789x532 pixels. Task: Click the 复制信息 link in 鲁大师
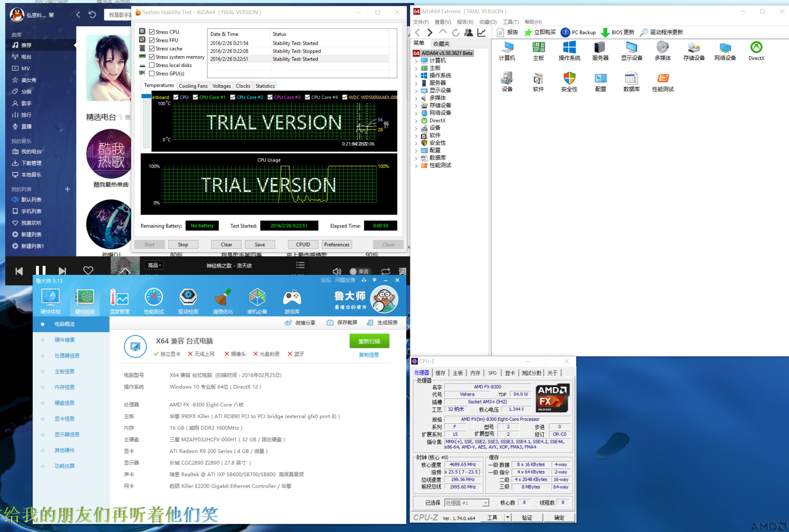pyautogui.click(x=369, y=355)
